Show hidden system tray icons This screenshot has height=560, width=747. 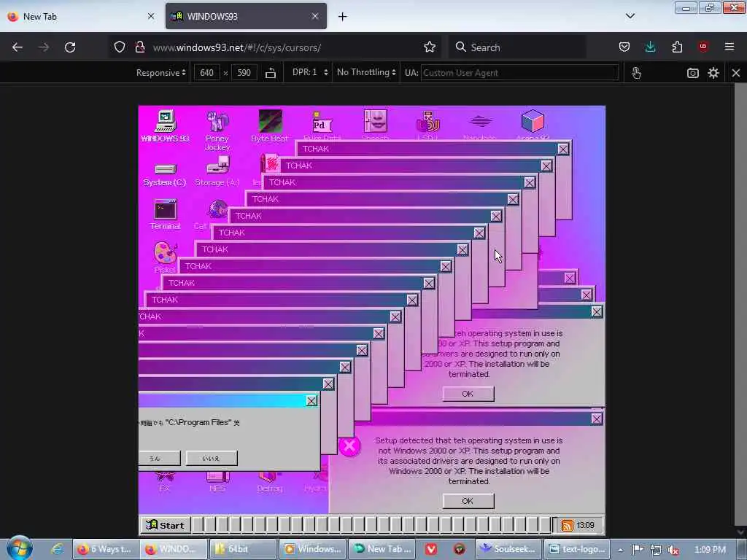tap(620, 550)
